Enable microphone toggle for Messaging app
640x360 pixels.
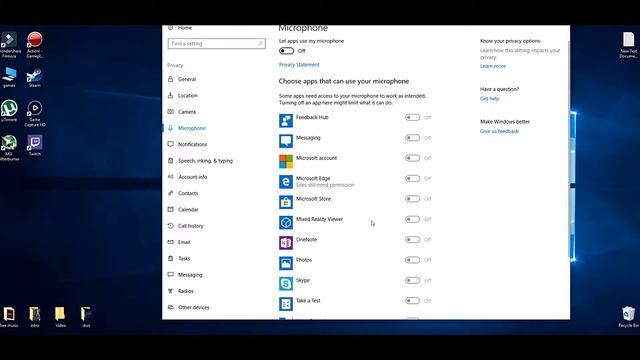tap(412, 138)
